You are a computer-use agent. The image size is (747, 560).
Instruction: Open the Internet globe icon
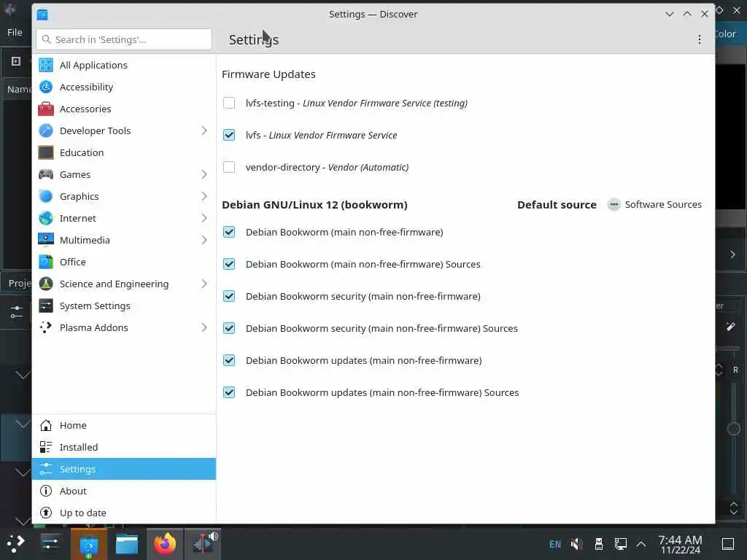[x=46, y=219]
